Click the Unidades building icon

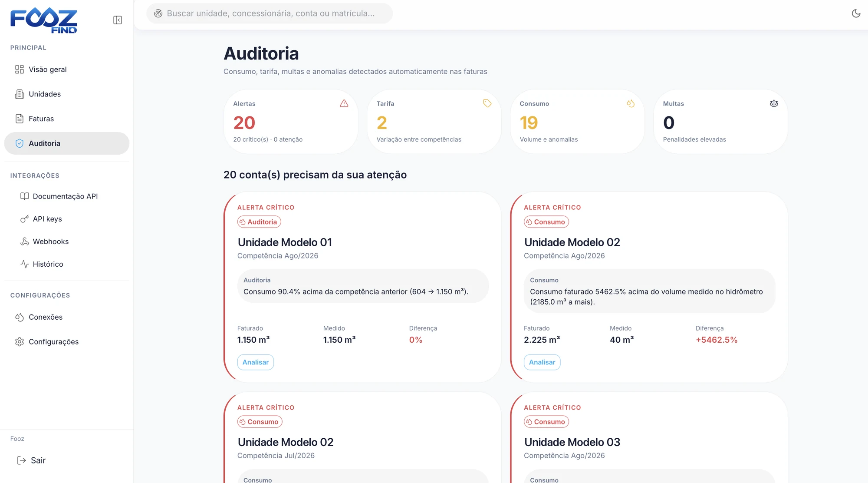[20, 94]
